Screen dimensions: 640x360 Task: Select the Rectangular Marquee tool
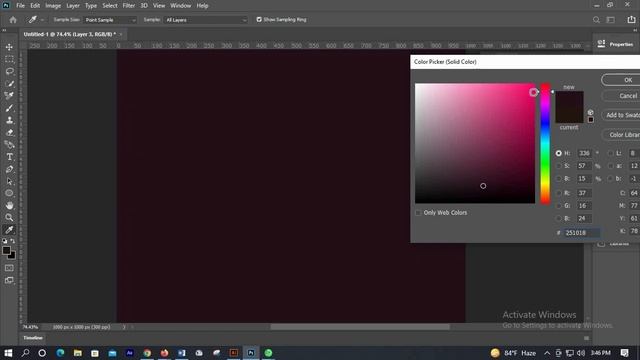(x=9, y=59)
